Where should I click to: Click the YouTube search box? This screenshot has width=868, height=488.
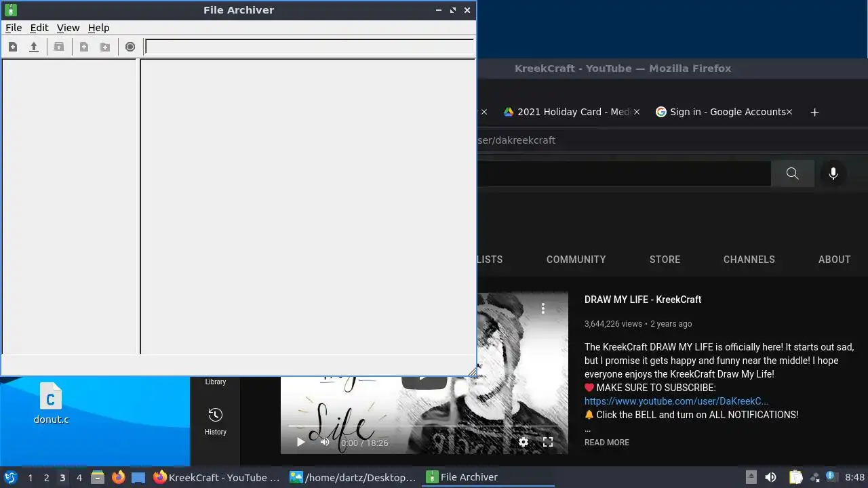coord(624,174)
